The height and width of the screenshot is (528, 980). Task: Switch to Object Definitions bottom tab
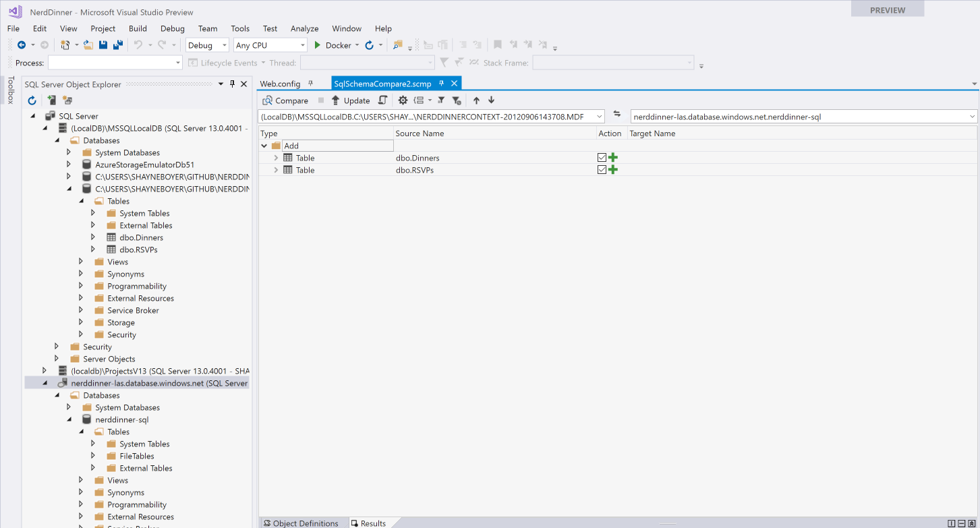coord(301,523)
